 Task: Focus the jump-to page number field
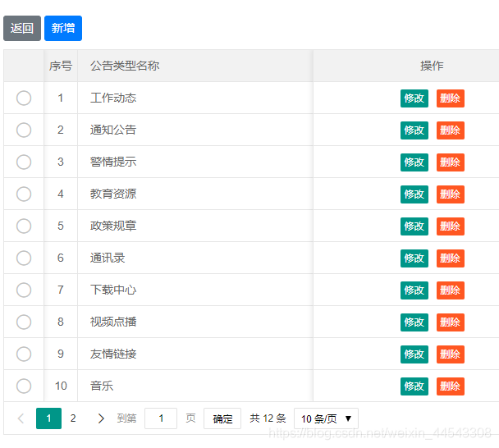point(161,418)
